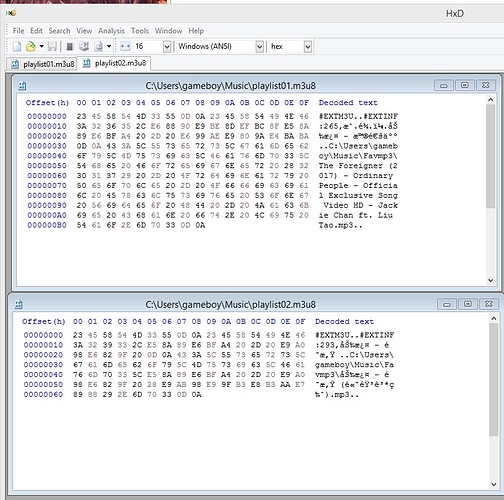Image resolution: width=504 pixels, height=500 pixels.
Task: Click offset 00000040 in playlist02 window
Action: 43,375
